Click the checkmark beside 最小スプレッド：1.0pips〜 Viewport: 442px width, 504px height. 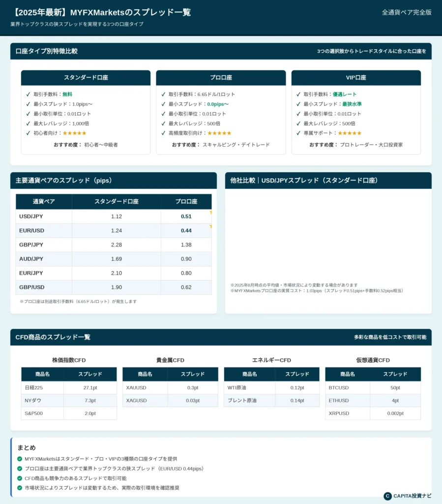tap(28, 104)
